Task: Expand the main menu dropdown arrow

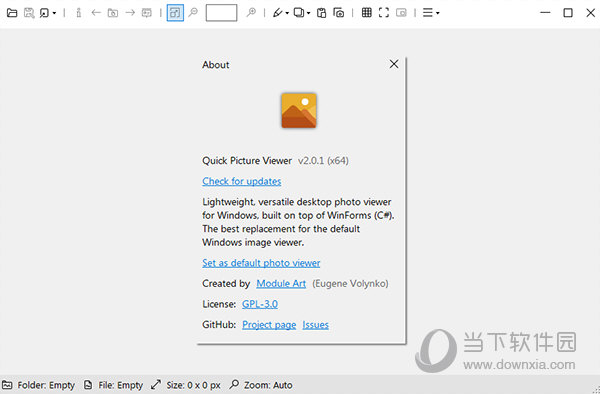Action: 438,13
